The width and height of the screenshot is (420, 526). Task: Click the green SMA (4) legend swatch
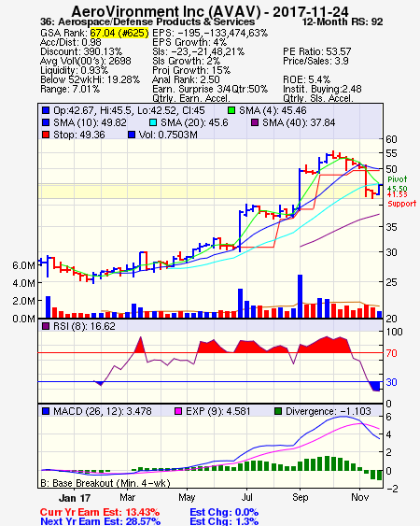[x=231, y=110]
